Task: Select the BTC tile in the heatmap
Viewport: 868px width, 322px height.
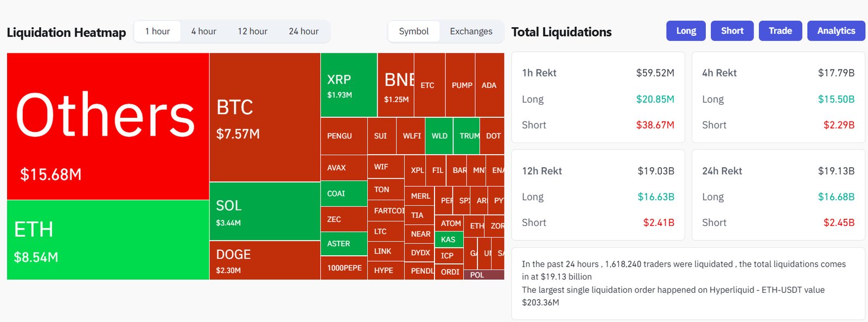Action: pyautogui.click(x=264, y=117)
